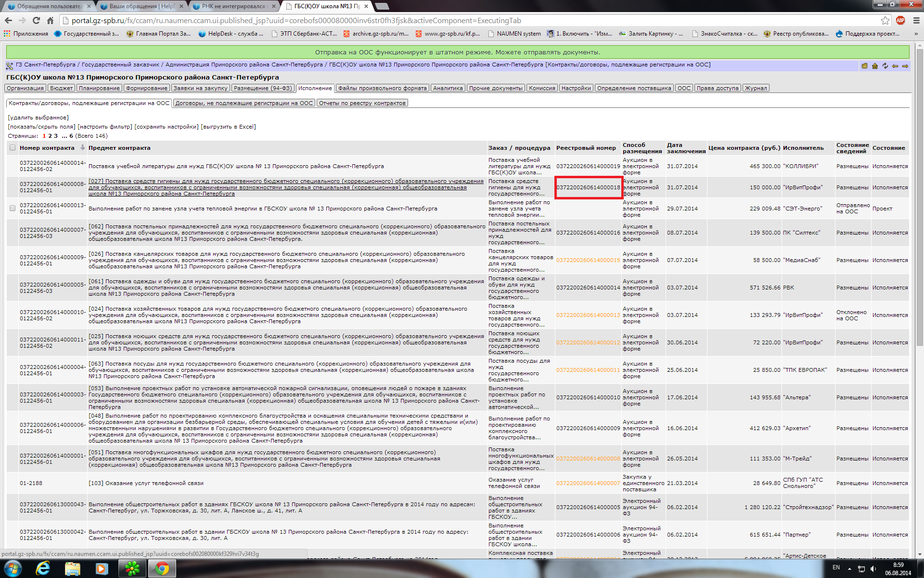Open the Chrome menu button

point(916,20)
